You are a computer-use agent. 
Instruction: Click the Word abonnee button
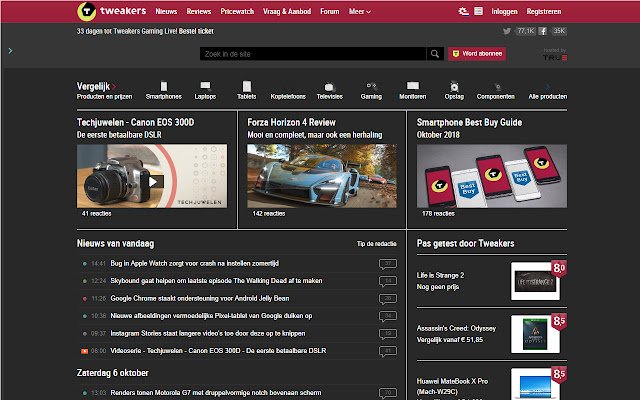[x=477, y=54]
